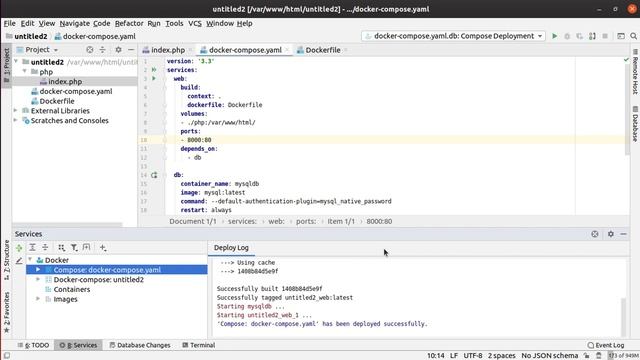The width and height of the screenshot is (640, 360).
Task: Click the Edit Configuration pencil icon
Action: point(19,260)
